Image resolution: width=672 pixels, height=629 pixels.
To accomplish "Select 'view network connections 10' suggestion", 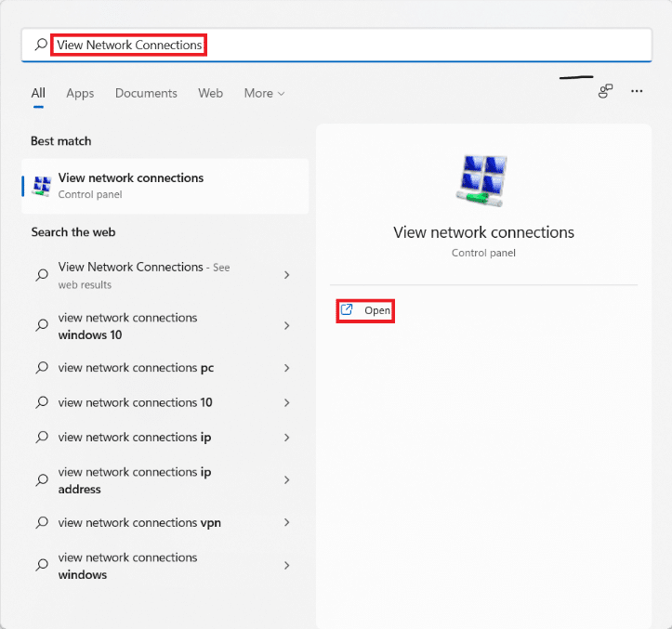I will pyautogui.click(x=135, y=402).
